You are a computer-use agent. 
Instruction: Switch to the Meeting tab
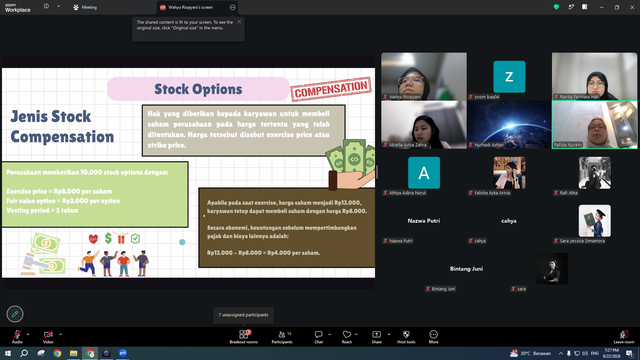click(x=85, y=7)
